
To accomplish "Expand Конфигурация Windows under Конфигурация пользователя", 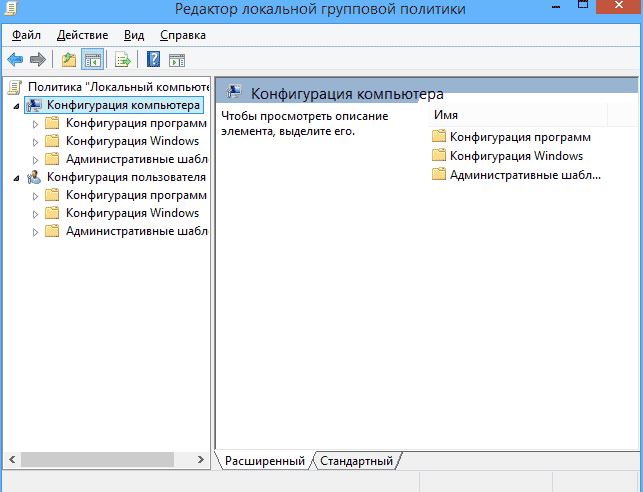I will point(35,214).
